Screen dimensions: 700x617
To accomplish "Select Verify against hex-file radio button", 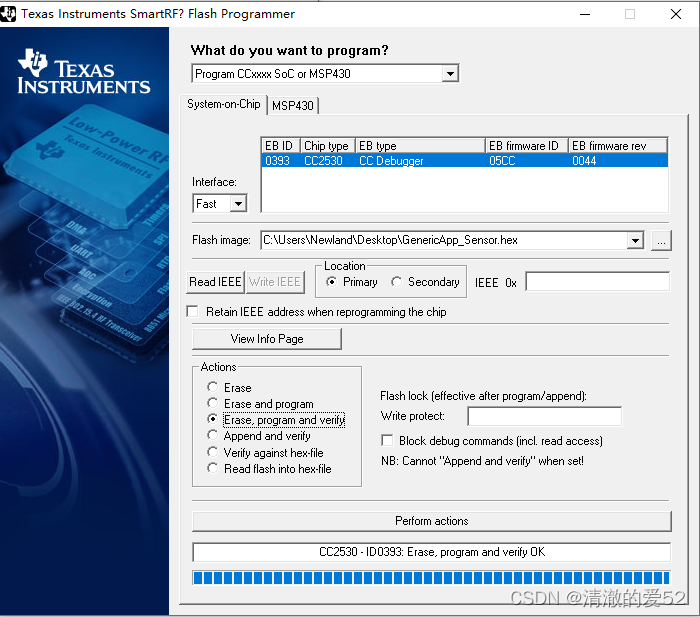I will pyautogui.click(x=212, y=452).
